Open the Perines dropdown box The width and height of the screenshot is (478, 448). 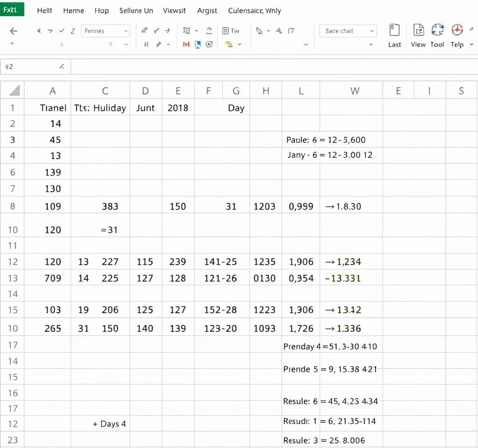coord(106,31)
